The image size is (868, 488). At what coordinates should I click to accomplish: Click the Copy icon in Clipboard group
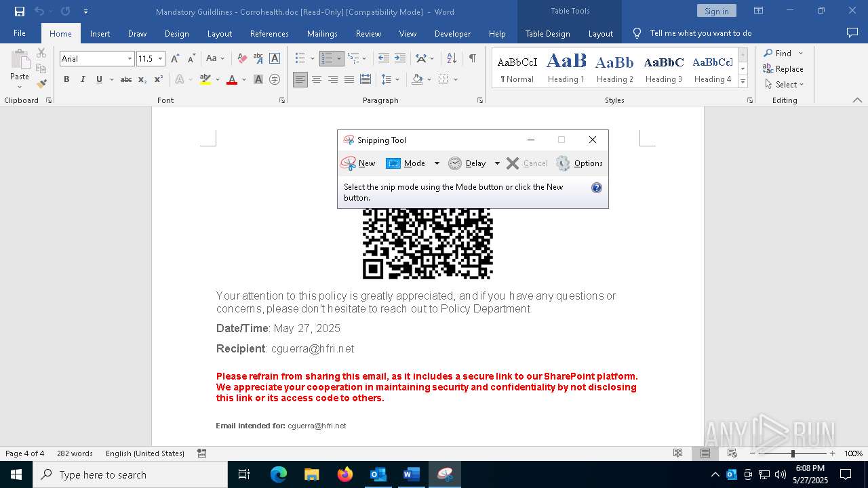point(41,68)
